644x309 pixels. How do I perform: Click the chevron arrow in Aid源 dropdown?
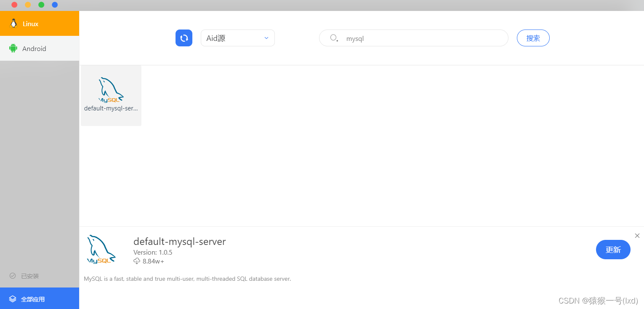tap(266, 38)
